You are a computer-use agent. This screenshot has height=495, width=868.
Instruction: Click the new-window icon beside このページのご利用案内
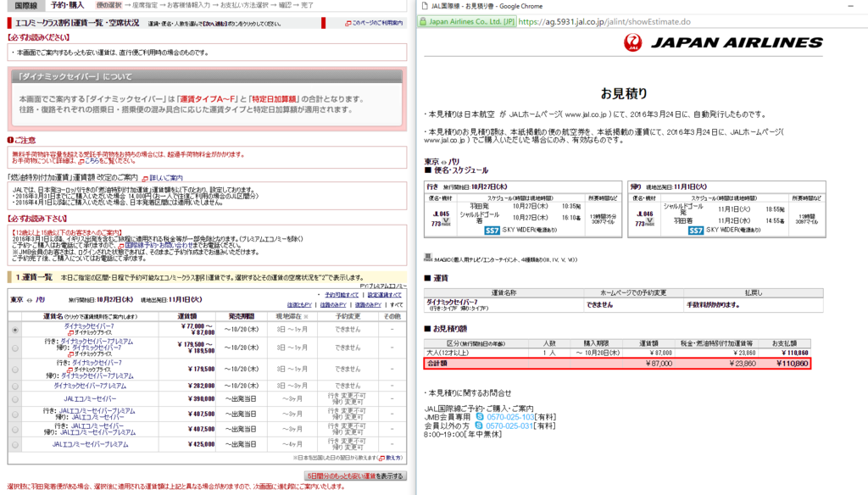click(x=348, y=23)
